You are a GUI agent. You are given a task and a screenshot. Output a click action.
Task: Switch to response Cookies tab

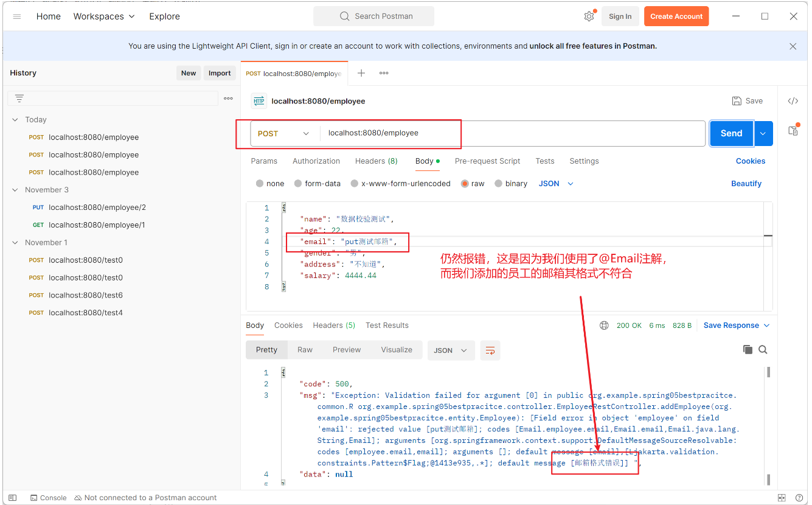tap(288, 326)
